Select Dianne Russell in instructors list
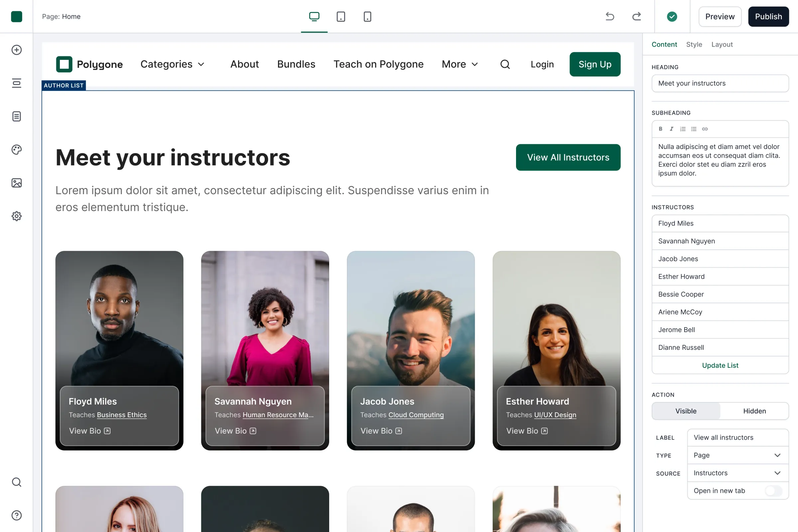 720,347
